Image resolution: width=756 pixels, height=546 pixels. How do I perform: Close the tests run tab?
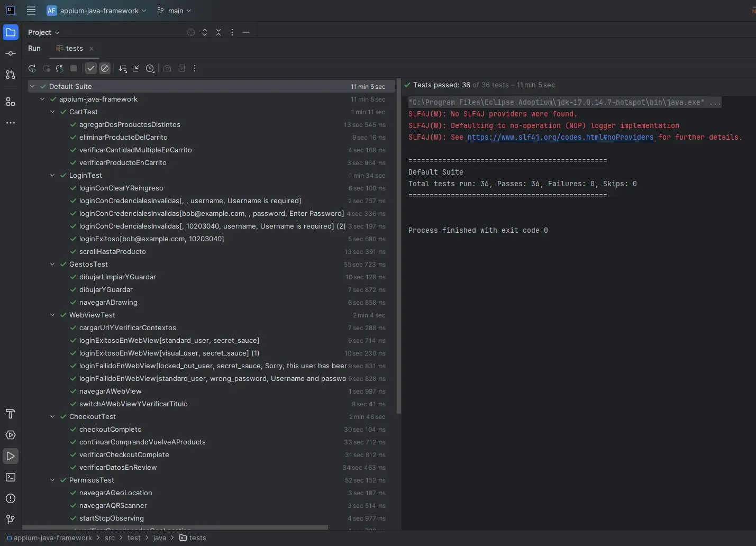(x=92, y=48)
